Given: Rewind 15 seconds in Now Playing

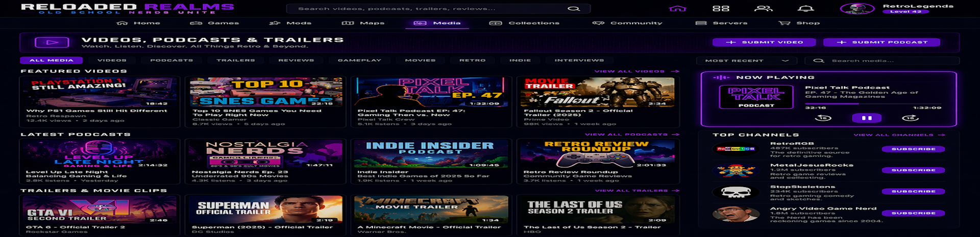Looking at the screenshot, I should point(823,118).
